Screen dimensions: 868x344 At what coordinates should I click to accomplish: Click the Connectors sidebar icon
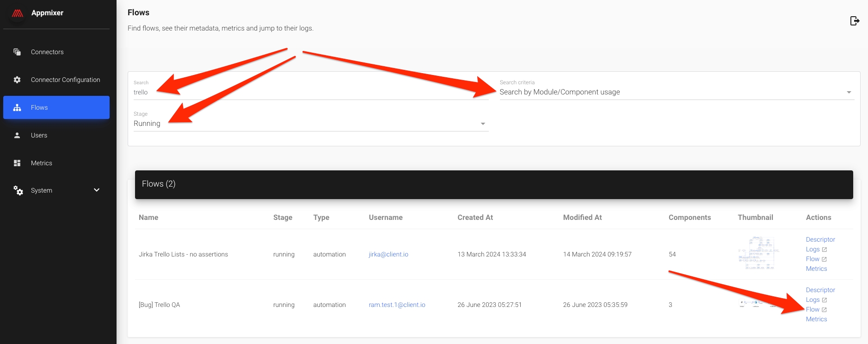[17, 52]
